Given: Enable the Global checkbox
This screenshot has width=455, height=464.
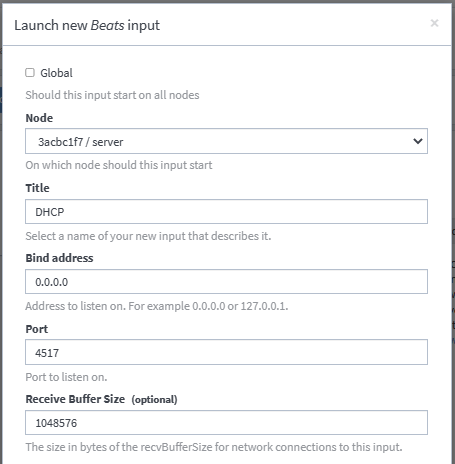Looking at the screenshot, I should click(30, 72).
